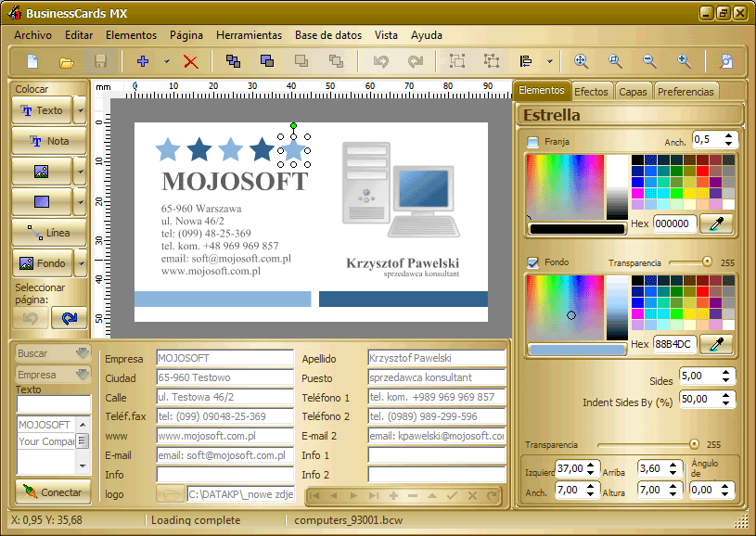
Task: Click the Empresa field containing MOJOSOFT
Action: (x=224, y=358)
